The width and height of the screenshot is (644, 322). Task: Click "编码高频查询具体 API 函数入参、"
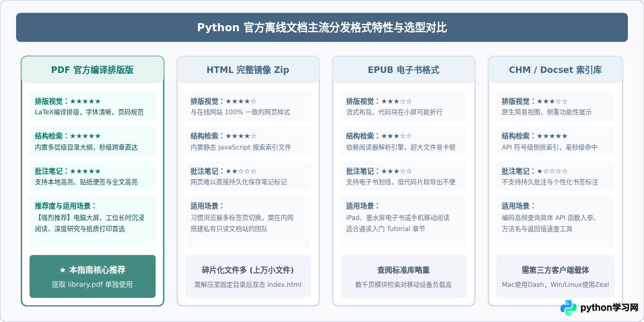549,218
